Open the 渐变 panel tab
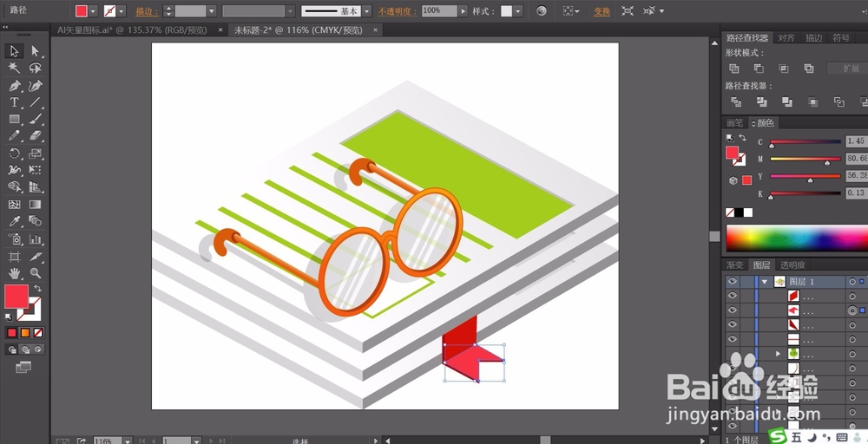Viewport: 868px width, 444px height. pos(735,264)
